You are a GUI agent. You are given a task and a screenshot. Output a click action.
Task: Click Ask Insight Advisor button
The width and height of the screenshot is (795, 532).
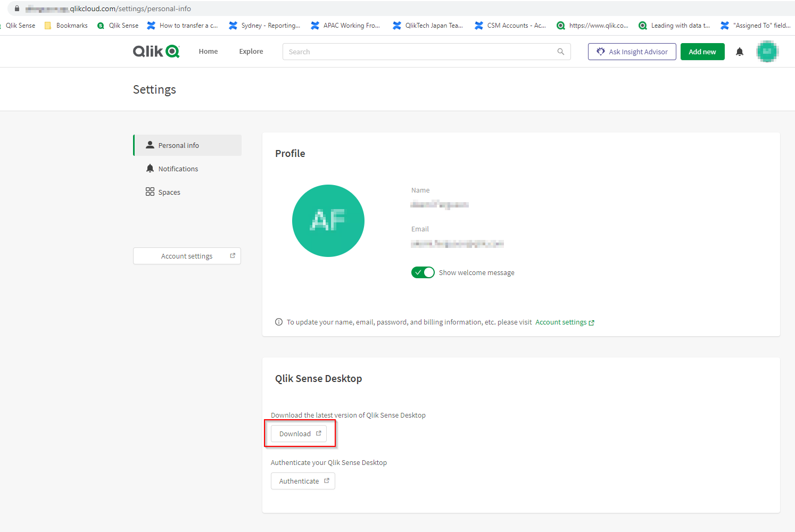coord(632,52)
